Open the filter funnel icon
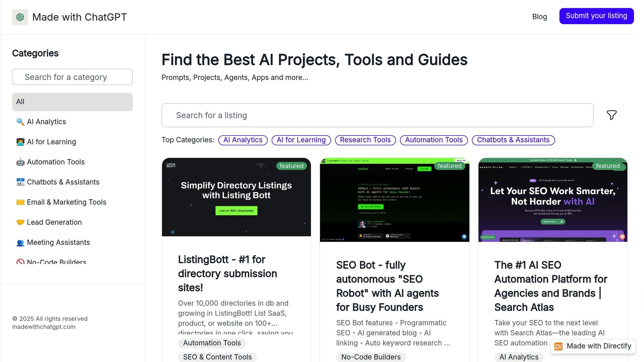Viewport: 644px width, 362px height. (x=611, y=115)
